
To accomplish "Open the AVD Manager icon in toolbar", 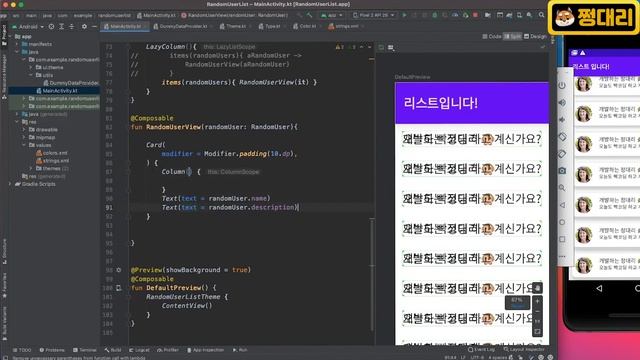I will point(519,15).
